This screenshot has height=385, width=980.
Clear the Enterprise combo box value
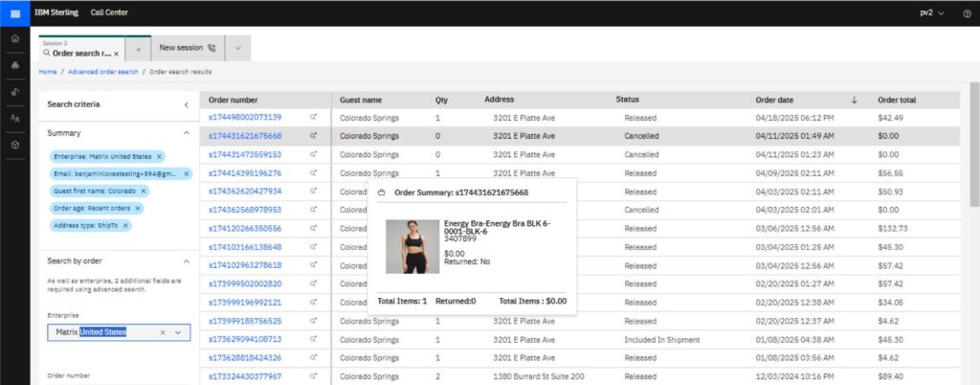[x=163, y=332]
